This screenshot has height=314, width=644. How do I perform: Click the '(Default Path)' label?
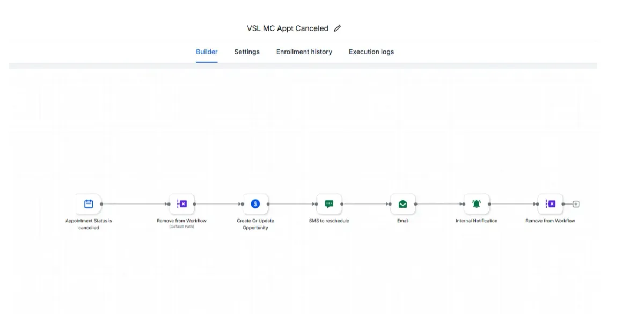[181, 227]
